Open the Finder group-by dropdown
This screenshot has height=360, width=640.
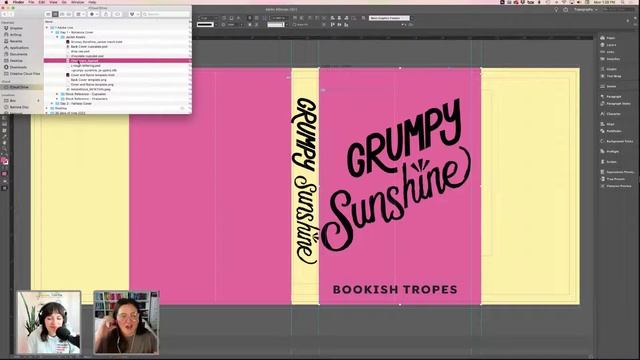[x=80, y=14]
